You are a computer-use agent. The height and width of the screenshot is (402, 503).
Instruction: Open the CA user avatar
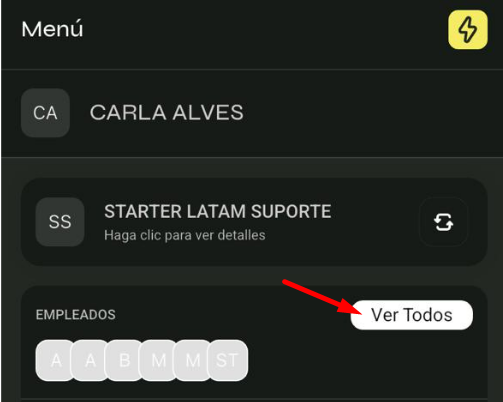[x=45, y=113]
